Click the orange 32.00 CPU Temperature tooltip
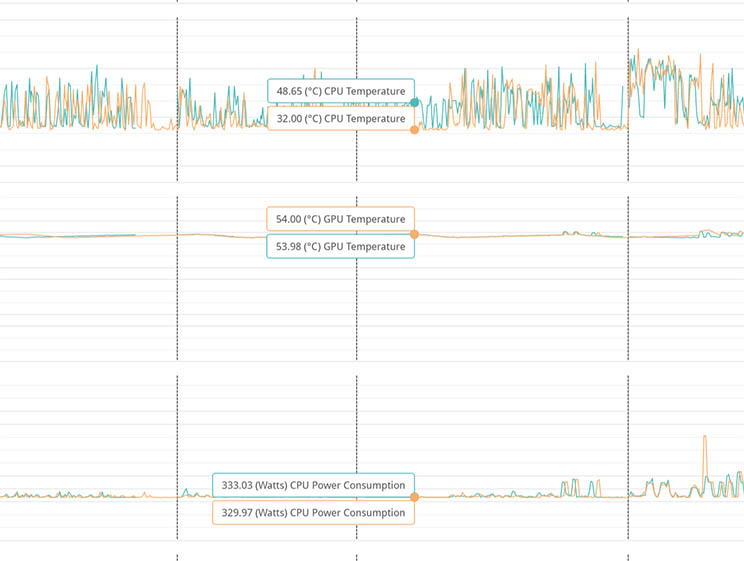The width and height of the screenshot is (744, 561). pos(340,119)
